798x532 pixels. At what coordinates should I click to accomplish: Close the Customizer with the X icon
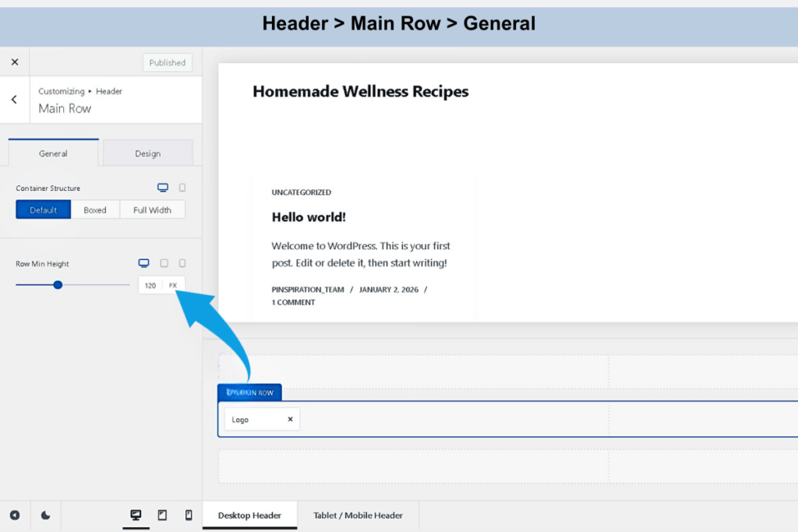pos(14,62)
